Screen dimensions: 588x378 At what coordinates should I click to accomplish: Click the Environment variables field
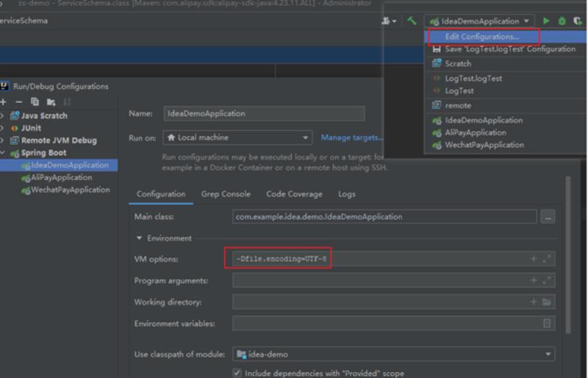[x=393, y=323]
